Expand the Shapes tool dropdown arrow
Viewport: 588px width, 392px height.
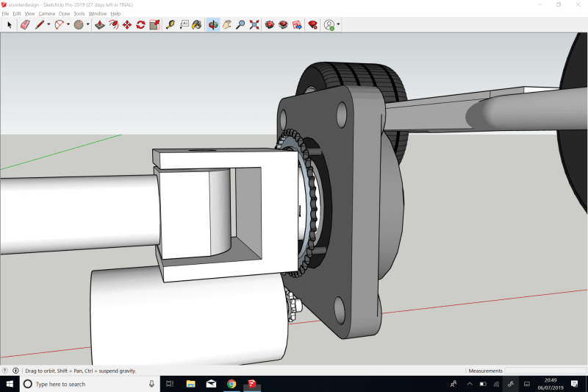click(x=87, y=25)
